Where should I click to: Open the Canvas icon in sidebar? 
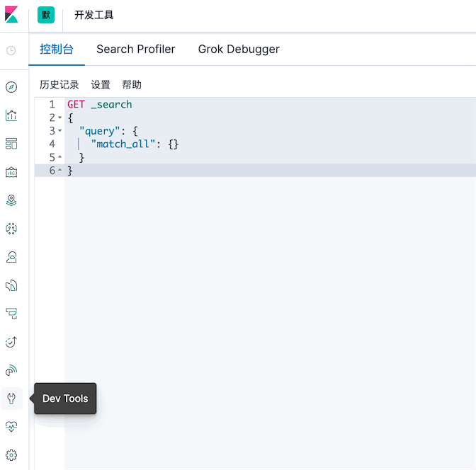pyautogui.click(x=11, y=172)
